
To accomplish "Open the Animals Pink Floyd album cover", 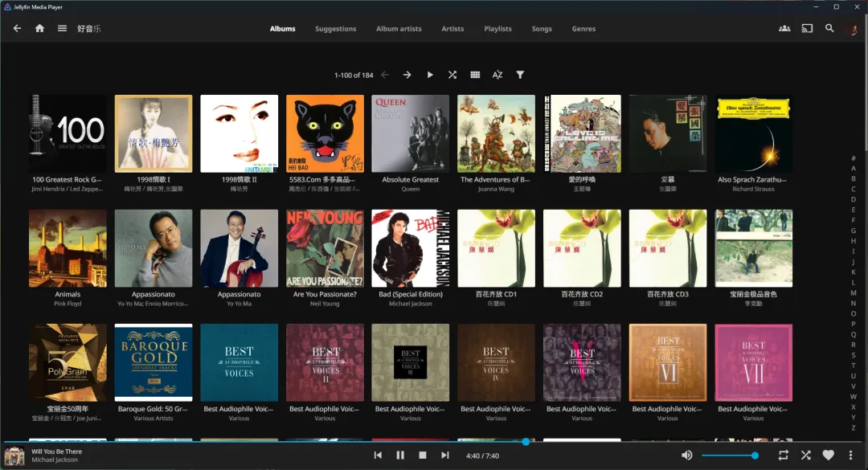I will coord(68,248).
